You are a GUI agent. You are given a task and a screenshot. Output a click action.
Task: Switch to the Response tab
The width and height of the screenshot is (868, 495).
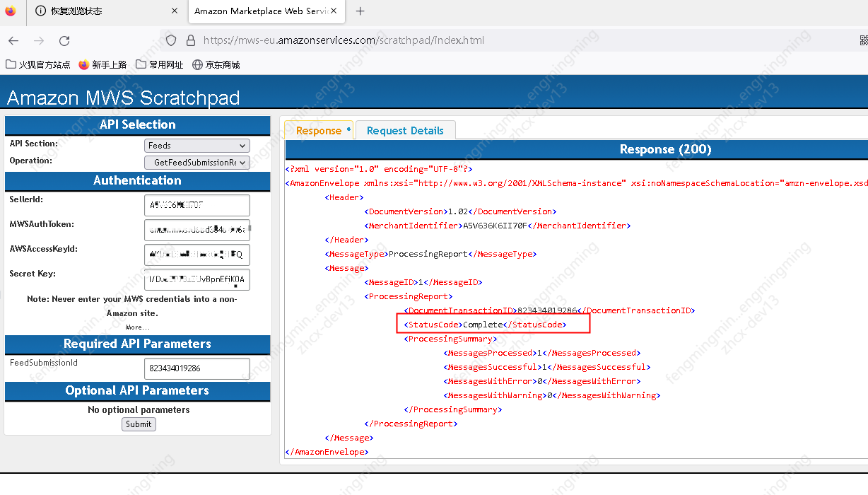[319, 130]
